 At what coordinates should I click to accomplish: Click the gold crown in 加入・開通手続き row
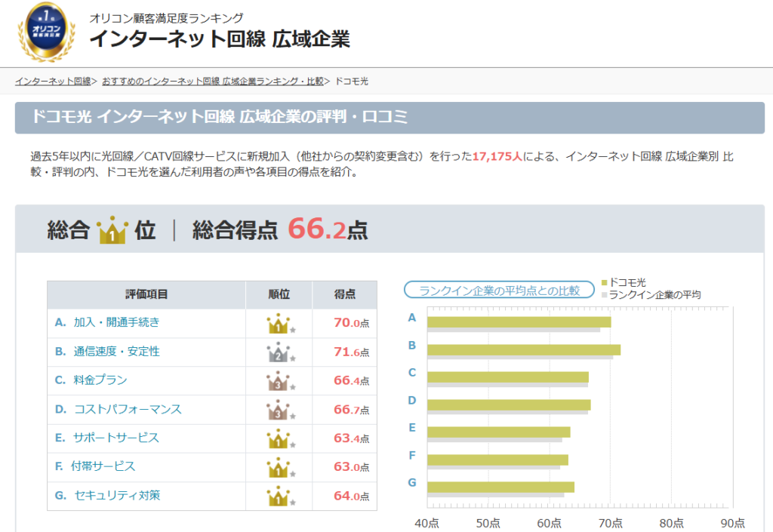pos(279,323)
